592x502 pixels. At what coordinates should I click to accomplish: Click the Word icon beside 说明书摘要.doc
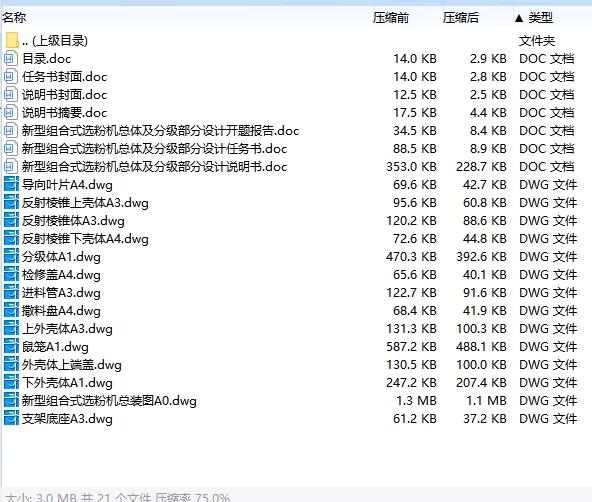[11, 112]
